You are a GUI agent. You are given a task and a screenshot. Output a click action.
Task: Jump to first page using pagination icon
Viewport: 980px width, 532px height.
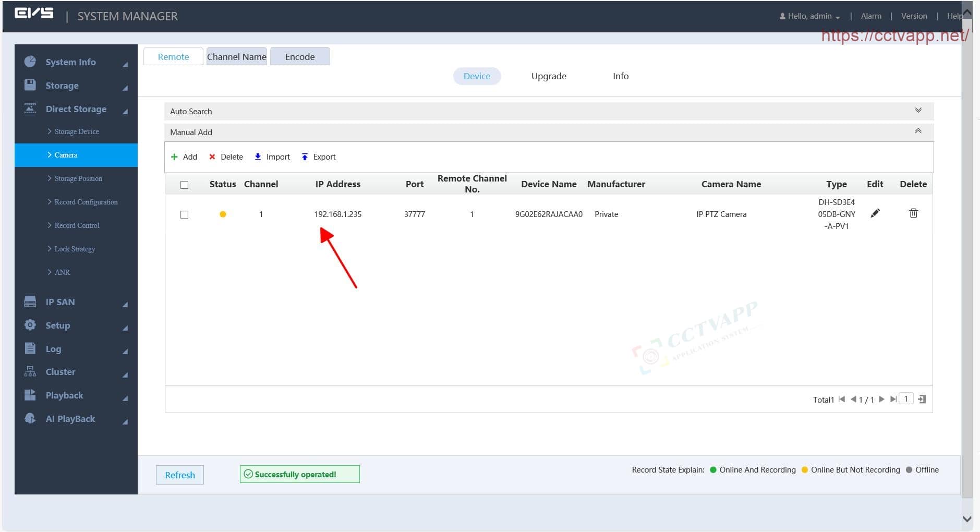point(842,400)
